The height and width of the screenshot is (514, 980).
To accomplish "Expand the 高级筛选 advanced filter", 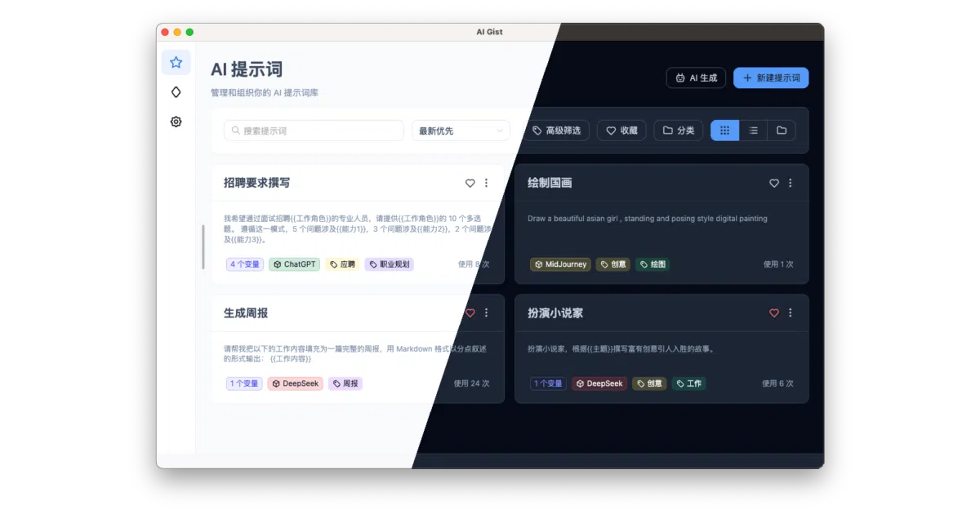I will (x=556, y=131).
